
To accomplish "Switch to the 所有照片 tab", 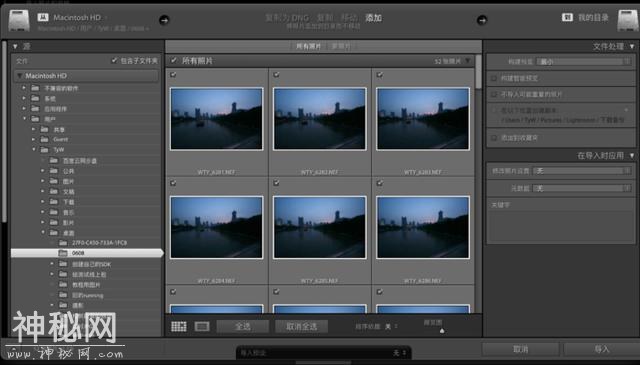I will tap(308, 47).
